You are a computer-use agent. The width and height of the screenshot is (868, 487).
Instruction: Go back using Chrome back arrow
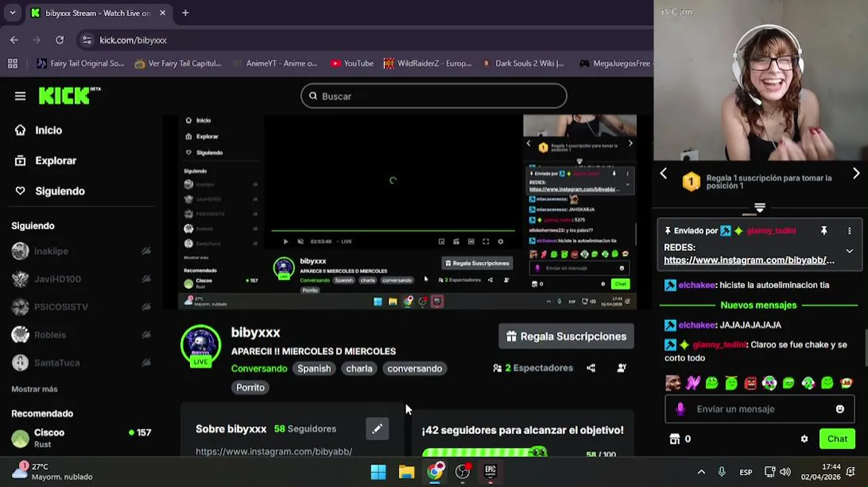pos(14,40)
